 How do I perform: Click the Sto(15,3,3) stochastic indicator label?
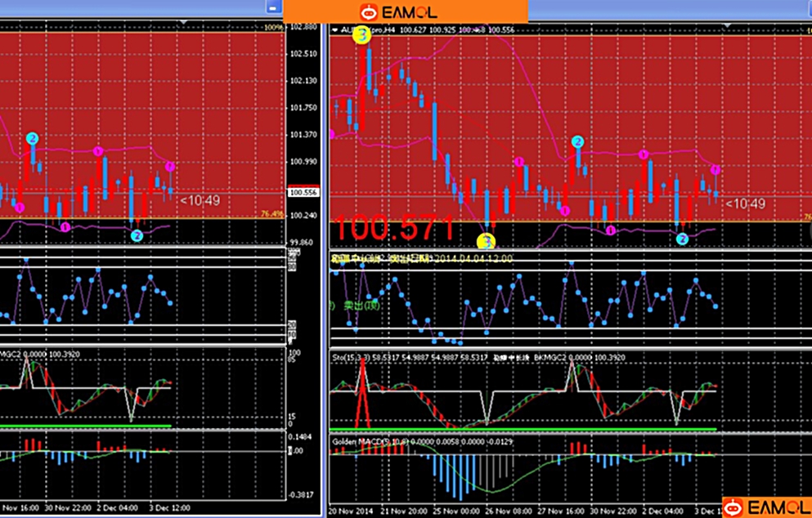point(352,357)
